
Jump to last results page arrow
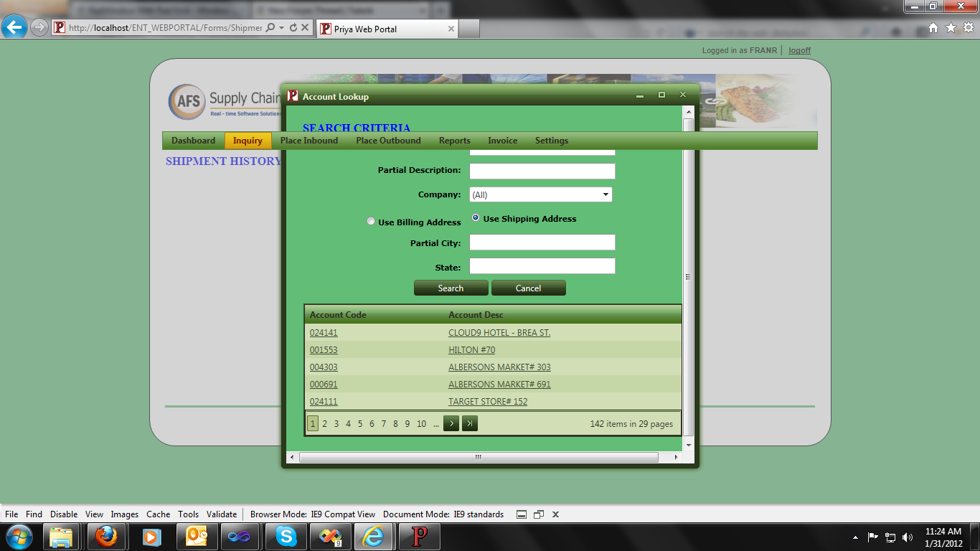click(x=470, y=423)
